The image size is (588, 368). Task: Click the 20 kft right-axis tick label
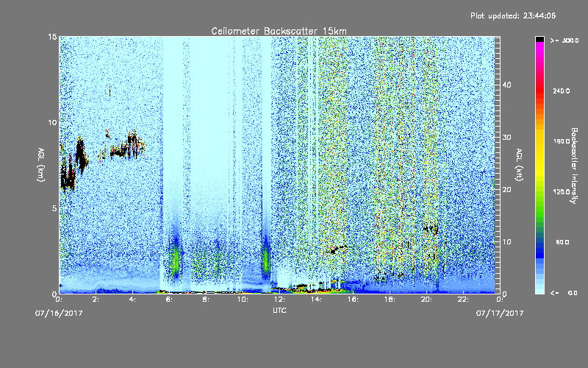coord(506,189)
